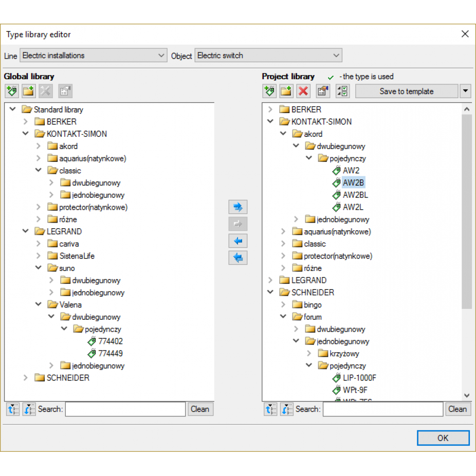Select highlighted type AW2B
Image resolution: width=476 pixels, height=476 pixels.
[353, 183]
